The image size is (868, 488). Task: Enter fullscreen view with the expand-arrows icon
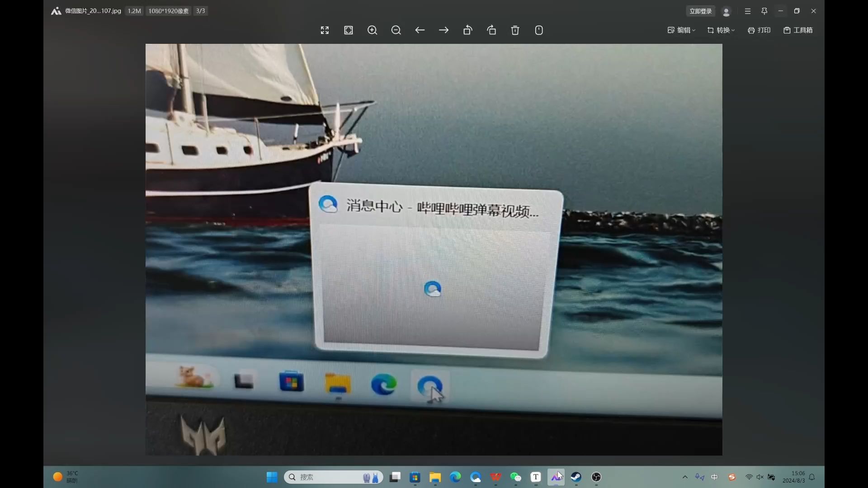325,30
